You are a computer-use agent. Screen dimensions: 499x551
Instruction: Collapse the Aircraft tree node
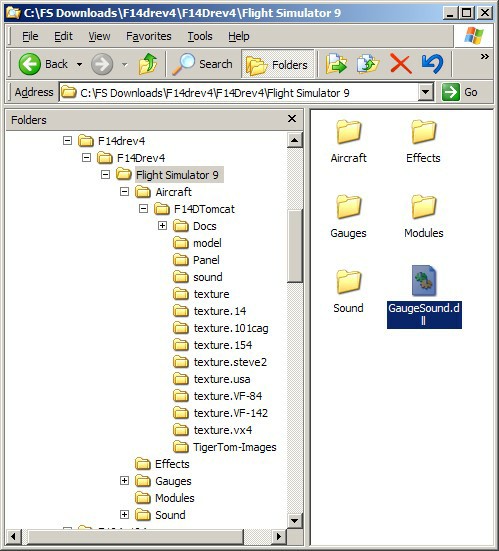[x=124, y=192]
